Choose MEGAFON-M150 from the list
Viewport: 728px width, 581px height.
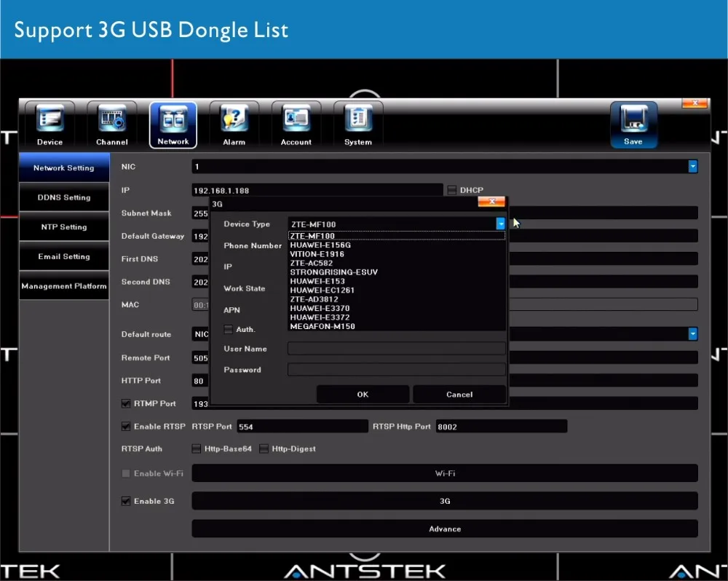pyautogui.click(x=397, y=326)
